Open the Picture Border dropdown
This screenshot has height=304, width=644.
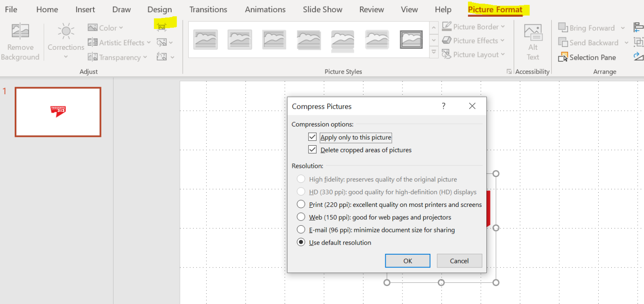(473, 27)
